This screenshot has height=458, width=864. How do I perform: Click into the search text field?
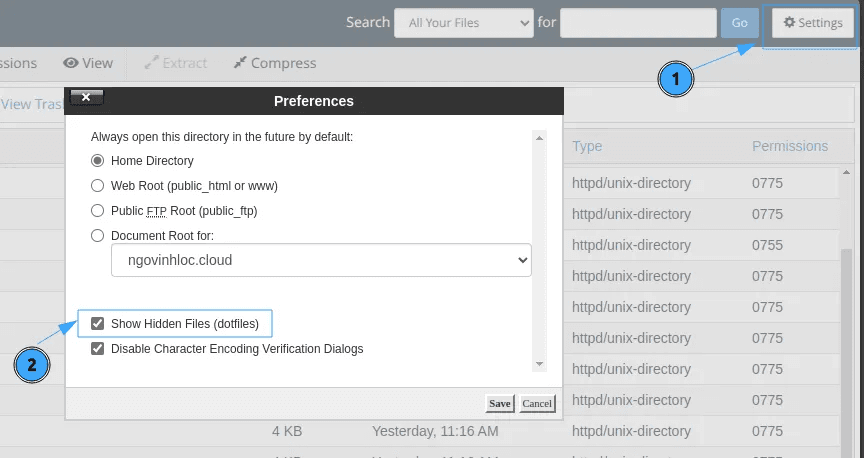tap(638, 23)
